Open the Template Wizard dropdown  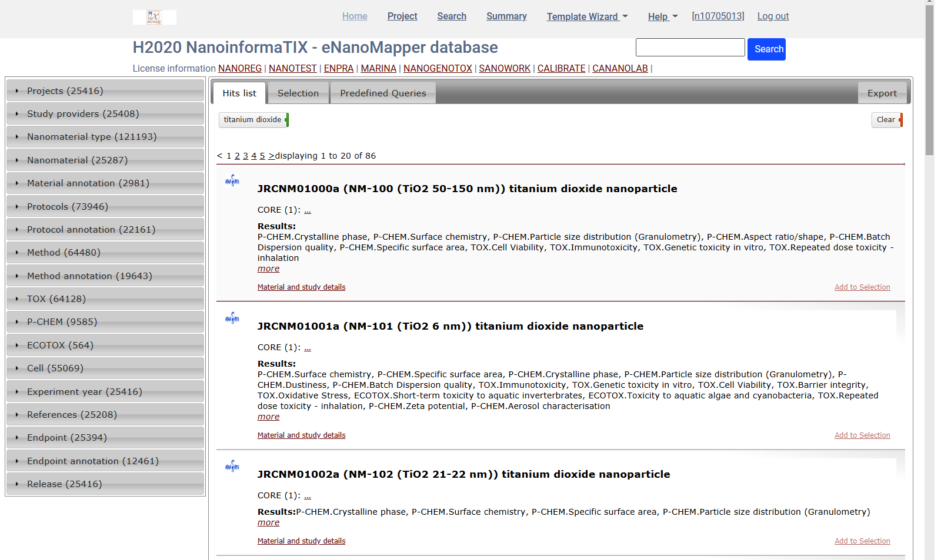pos(586,16)
